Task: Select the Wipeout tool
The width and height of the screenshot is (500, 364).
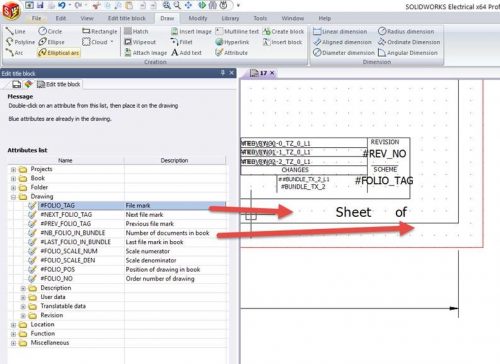Action: [x=140, y=42]
